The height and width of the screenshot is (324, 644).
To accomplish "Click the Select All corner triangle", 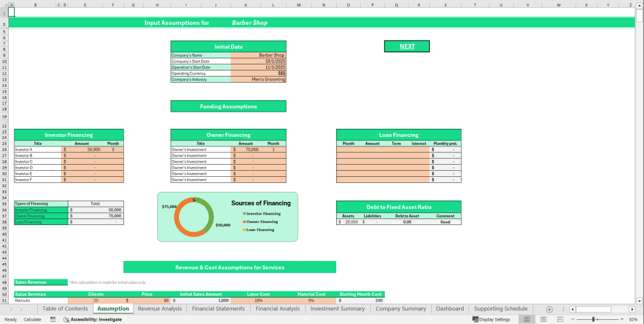I will 4,5.
